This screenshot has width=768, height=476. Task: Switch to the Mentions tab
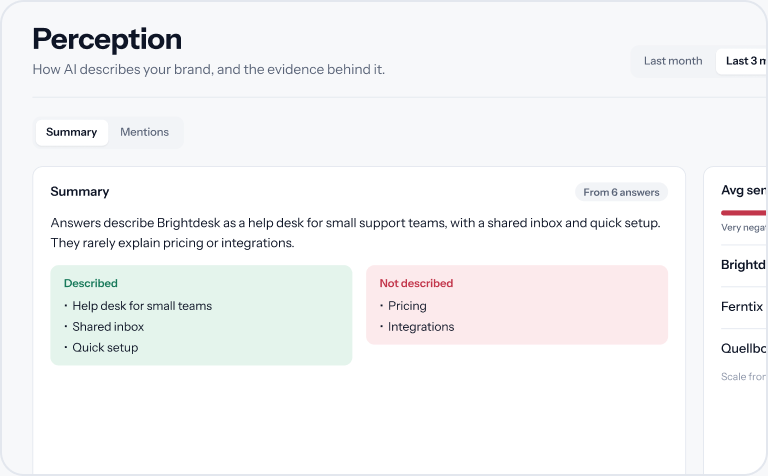tap(144, 132)
